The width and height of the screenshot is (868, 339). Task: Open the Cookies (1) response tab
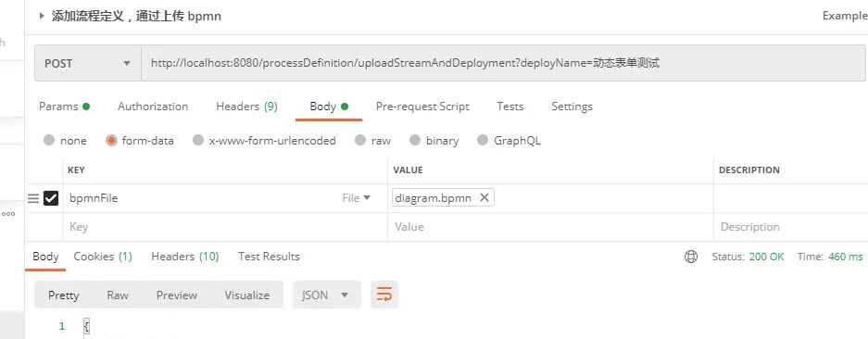103,257
